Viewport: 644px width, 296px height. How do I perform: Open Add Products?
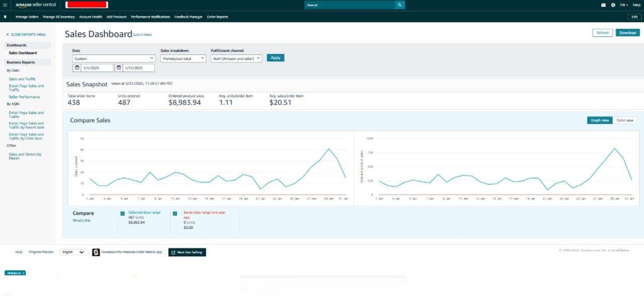point(117,17)
